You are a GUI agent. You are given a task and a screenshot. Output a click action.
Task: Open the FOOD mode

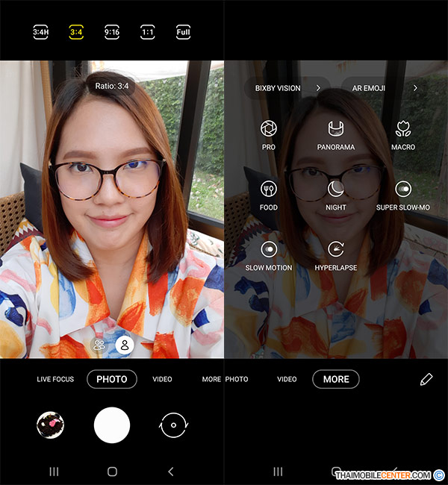(269, 195)
